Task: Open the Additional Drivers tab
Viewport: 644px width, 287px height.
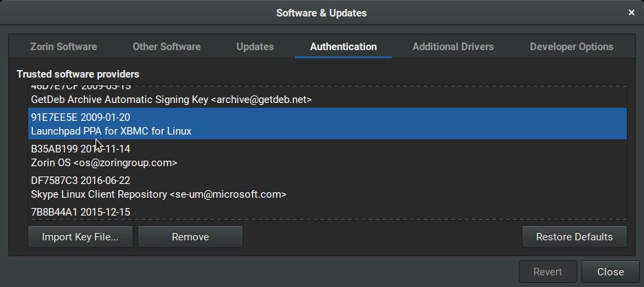Action: click(x=453, y=47)
